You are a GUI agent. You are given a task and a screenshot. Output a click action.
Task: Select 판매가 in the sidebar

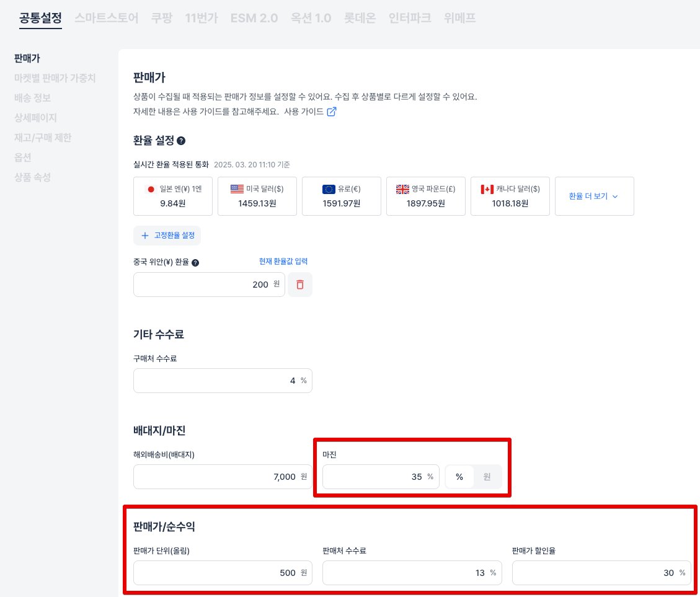27,58
